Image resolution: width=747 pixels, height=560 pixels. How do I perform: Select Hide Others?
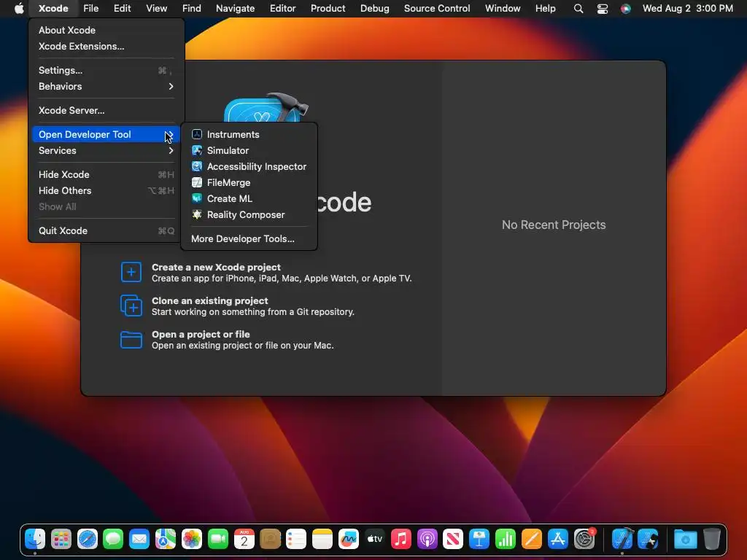[x=106, y=190]
